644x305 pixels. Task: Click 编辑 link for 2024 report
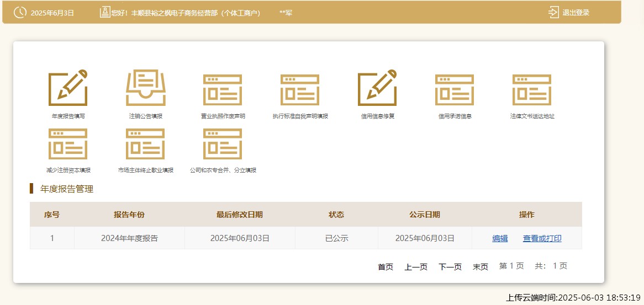(500, 238)
